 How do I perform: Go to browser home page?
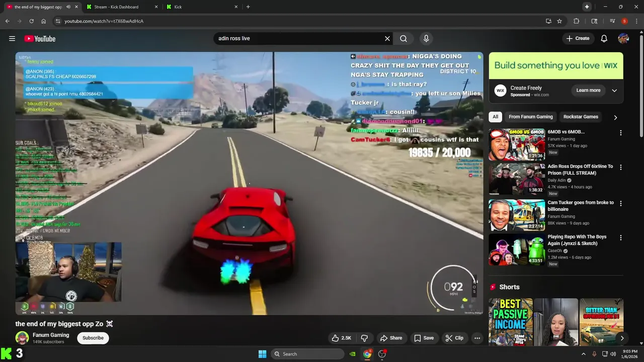click(43, 21)
